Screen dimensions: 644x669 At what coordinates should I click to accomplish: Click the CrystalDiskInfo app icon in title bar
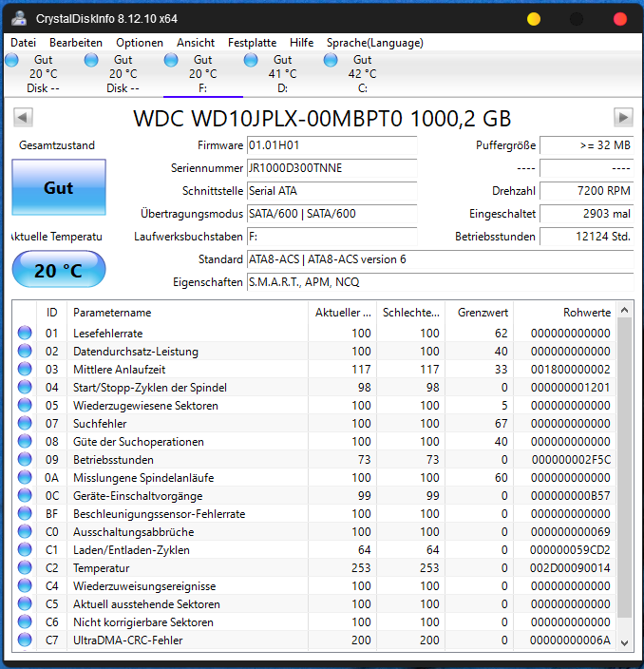click(18, 18)
